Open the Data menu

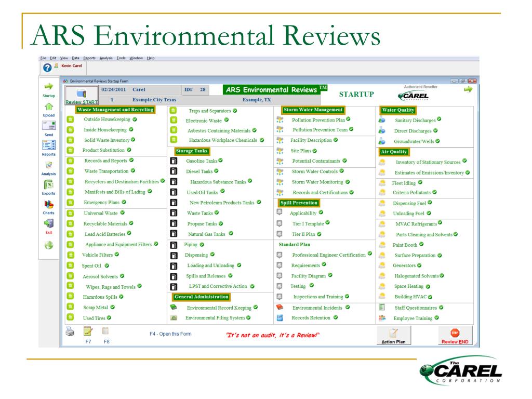pos(75,58)
